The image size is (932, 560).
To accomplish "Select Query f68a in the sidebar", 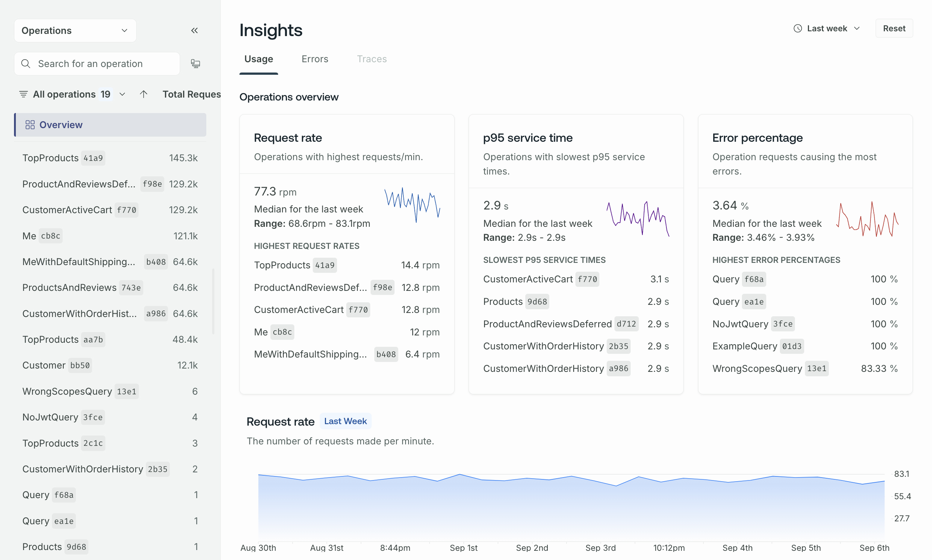I will pyautogui.click(x=110, y=495).
